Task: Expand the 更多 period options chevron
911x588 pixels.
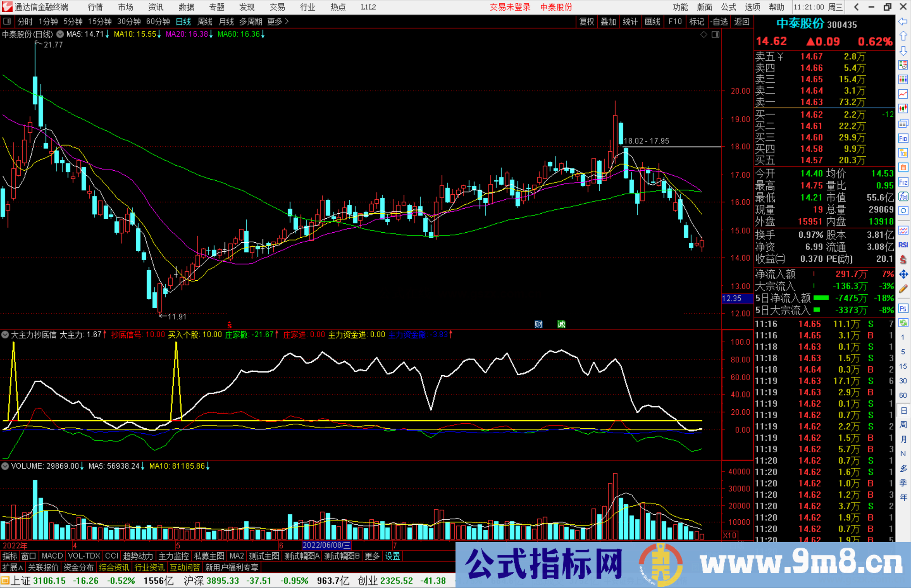Action: click(x=287, y=21)
